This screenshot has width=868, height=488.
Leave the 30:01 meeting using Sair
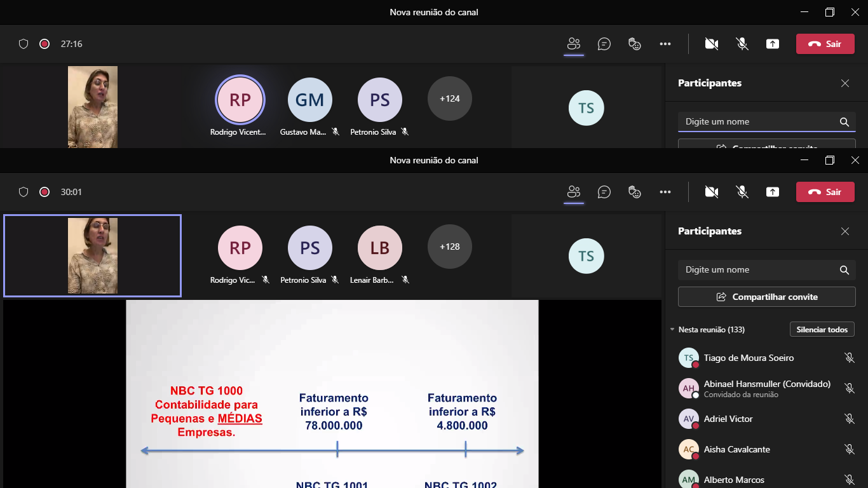825,192
